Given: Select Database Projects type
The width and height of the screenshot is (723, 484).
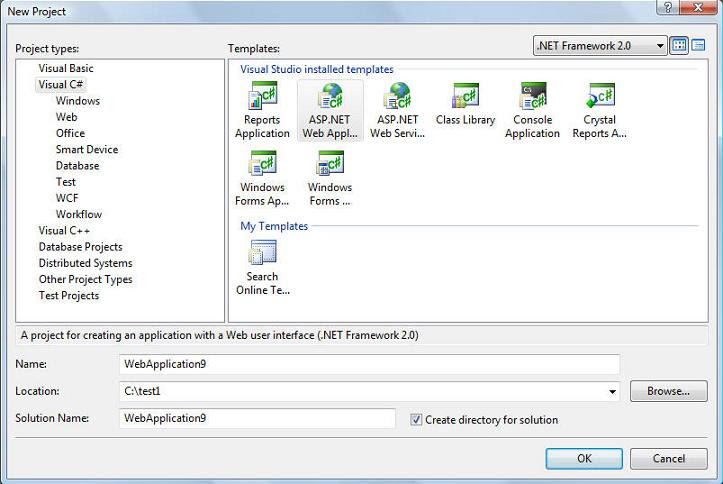Looking at the screenshot, I should click(x=81, y=247).
